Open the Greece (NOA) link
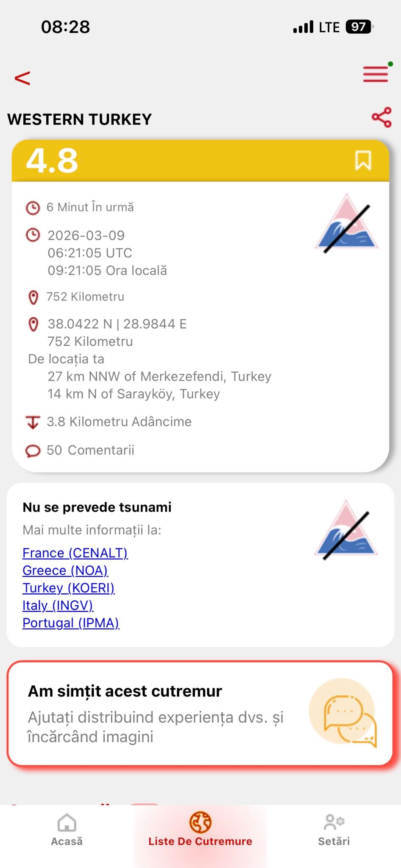401x868 pixels. (65, 570)
